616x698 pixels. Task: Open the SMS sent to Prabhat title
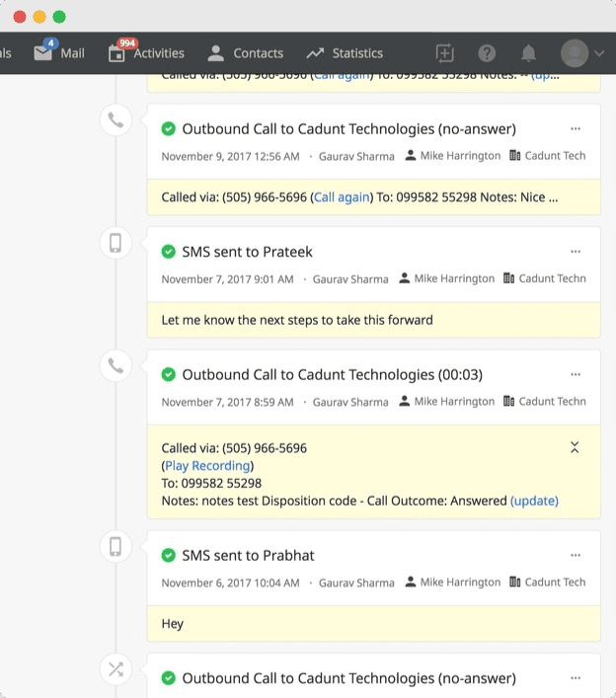tap(248, 556)
